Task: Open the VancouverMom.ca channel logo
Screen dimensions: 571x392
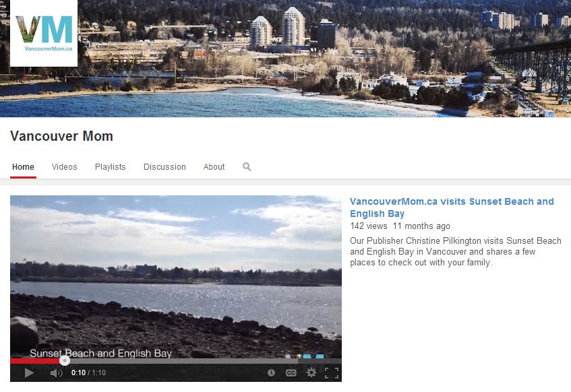Action: coord(44,33)
